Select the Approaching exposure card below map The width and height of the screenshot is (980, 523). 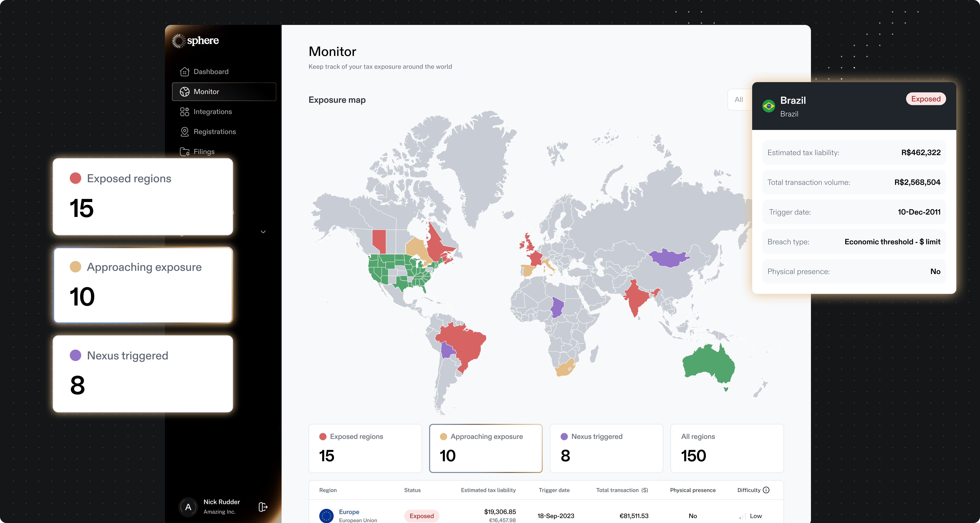click(486, 448)
